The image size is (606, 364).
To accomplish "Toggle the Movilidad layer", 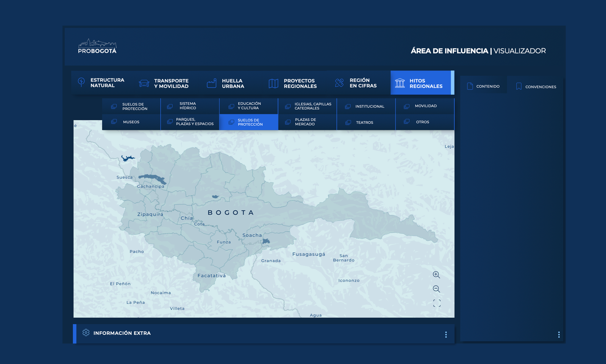I will pyautogui.click(x=425, y=106).
